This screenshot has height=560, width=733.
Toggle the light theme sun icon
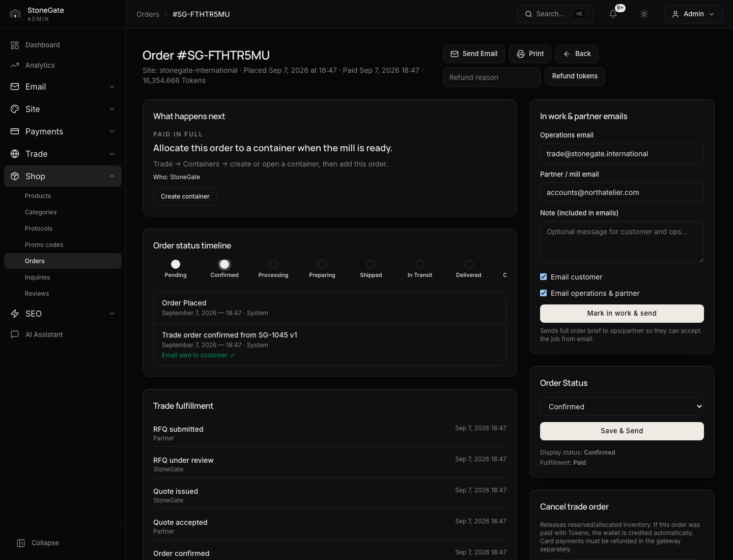click(644, 14)
